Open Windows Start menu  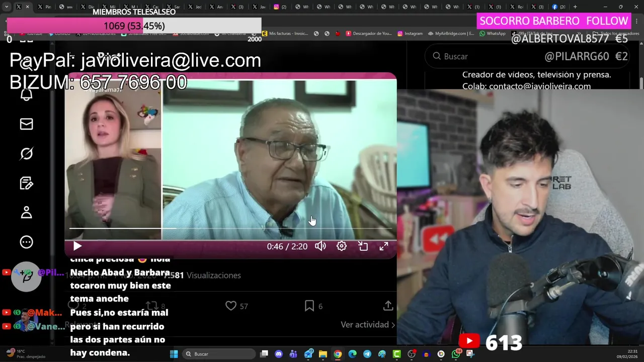coord(174,354)
